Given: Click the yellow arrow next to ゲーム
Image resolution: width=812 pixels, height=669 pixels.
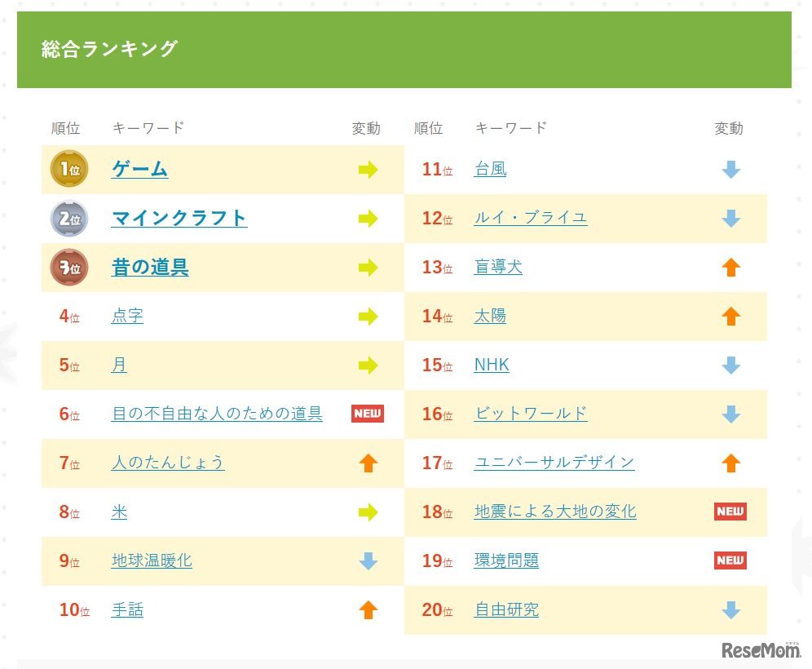Looking at the screenshot, I should pyautogui.click(x=368, y=169).
